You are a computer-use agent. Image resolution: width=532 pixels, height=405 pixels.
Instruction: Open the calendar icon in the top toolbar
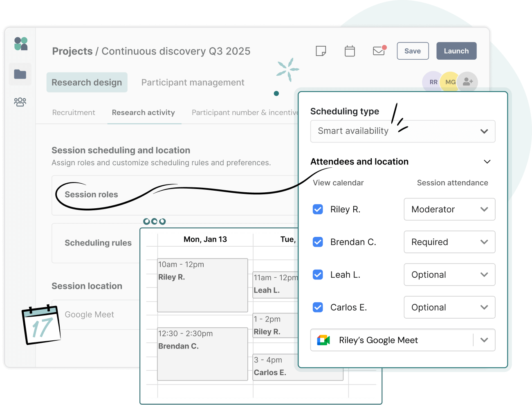pos(350,51)
